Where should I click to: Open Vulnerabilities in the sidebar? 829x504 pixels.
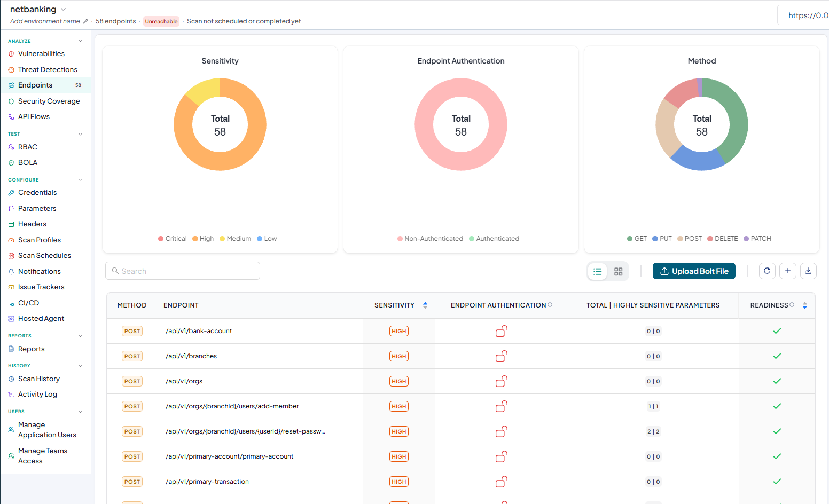point(41,54)
